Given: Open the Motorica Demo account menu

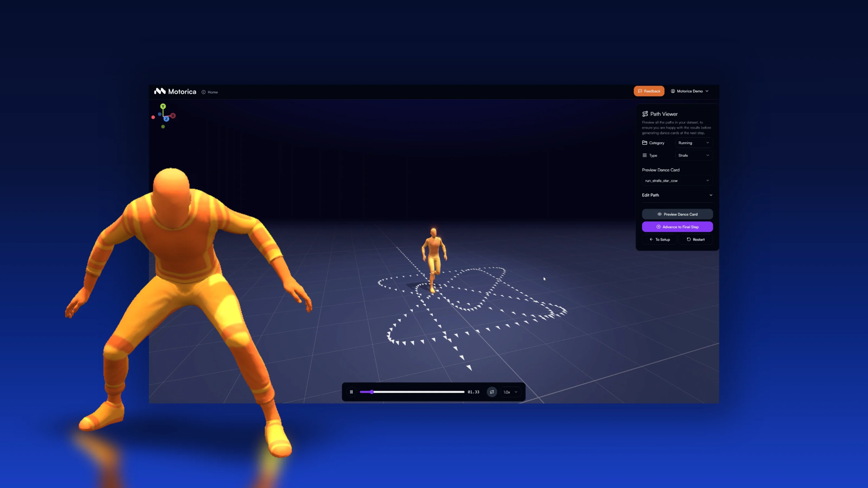Looking at the screenshot, I should coord(690,91).
